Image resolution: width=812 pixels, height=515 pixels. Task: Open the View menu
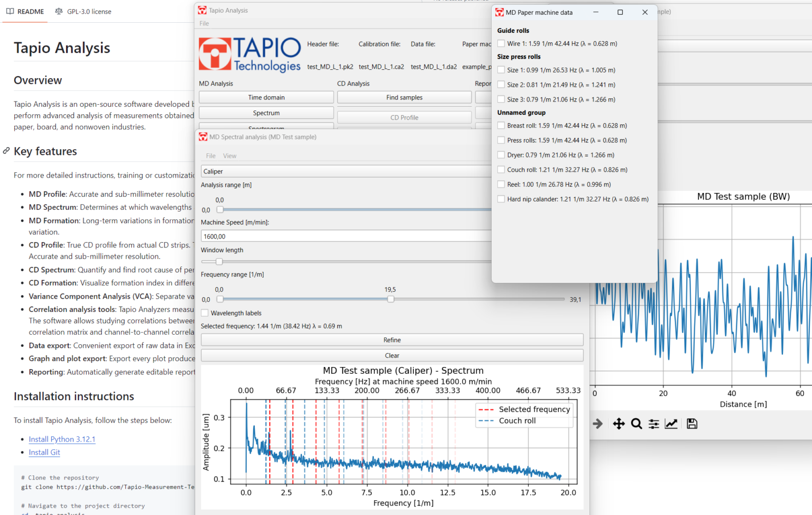click(x=229, y=155)
